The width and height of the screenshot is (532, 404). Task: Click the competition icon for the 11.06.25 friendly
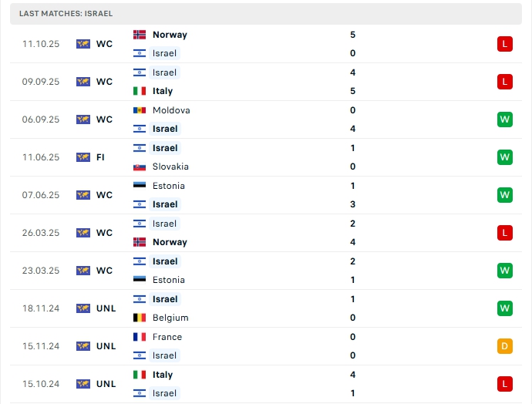coord(83,157)
